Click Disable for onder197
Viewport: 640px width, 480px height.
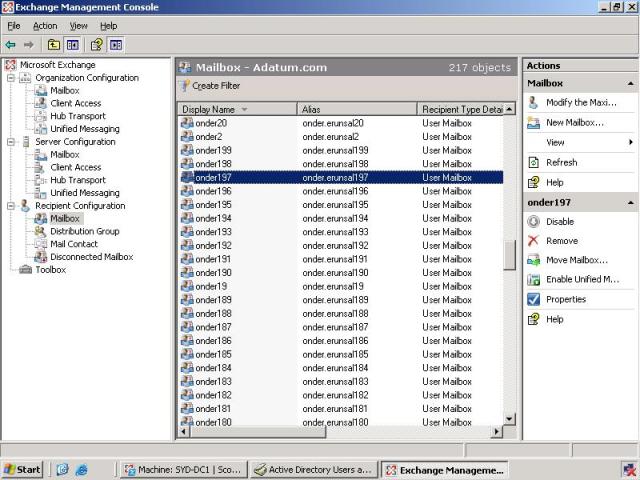coord(560,222)
